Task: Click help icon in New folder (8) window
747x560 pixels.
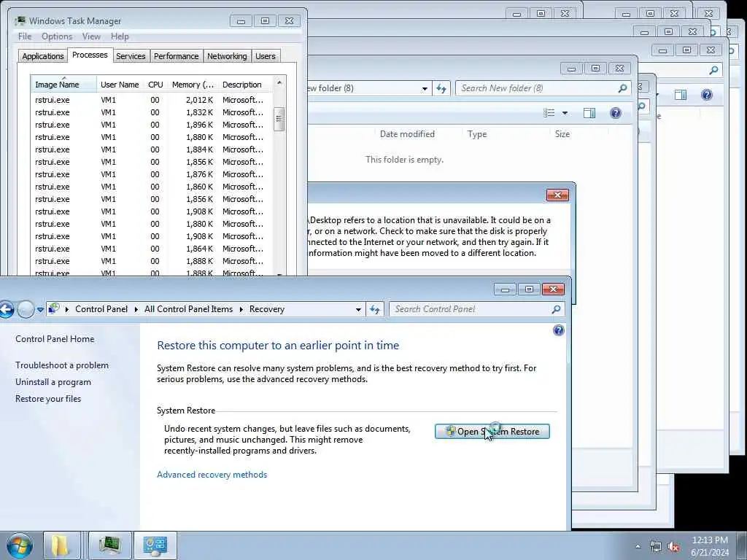Action: click(x=616, y=113)
